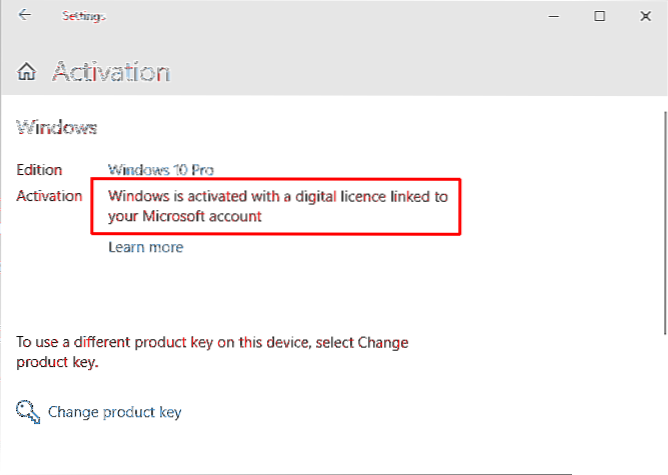Click the Settings title text
Viewport: 668px width, 475px height.
coord(84,17)
